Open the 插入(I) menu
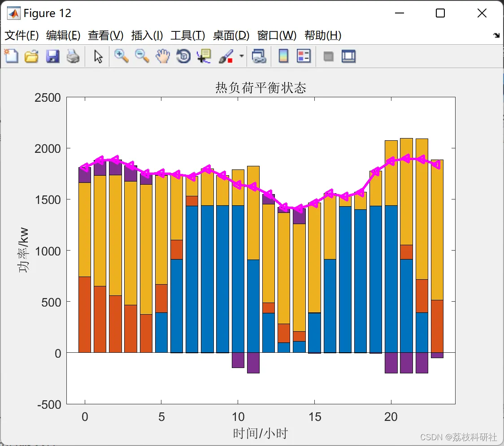Screen dimensions: 504x446 pyautogui.click(x=147, y=35)
